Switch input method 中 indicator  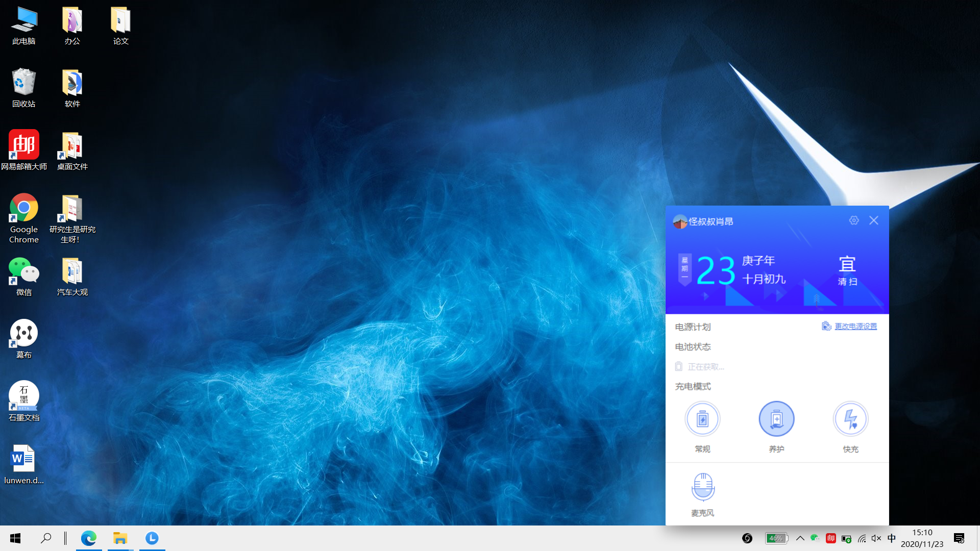[x=892, y=538]
